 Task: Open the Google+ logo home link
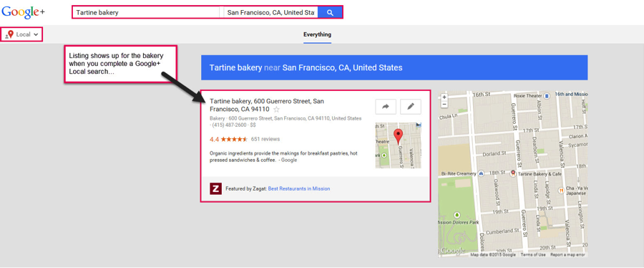pos(23,12)
